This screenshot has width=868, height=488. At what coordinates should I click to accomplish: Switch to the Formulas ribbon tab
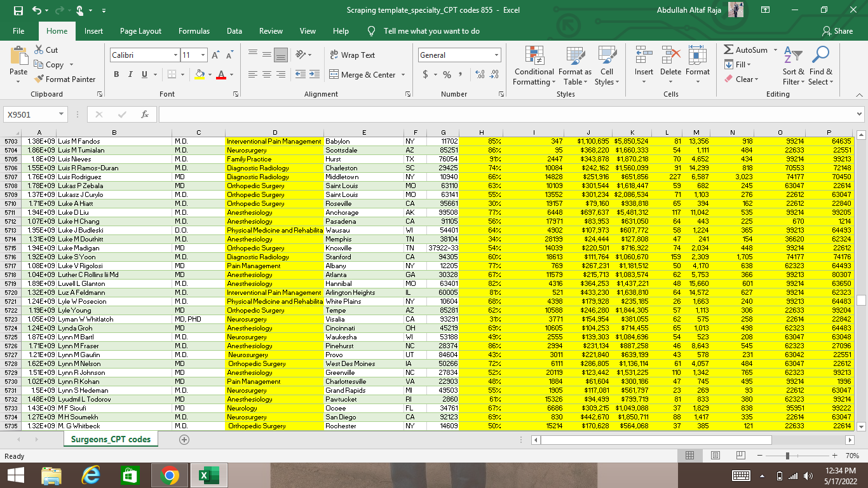tap(194, 30)
